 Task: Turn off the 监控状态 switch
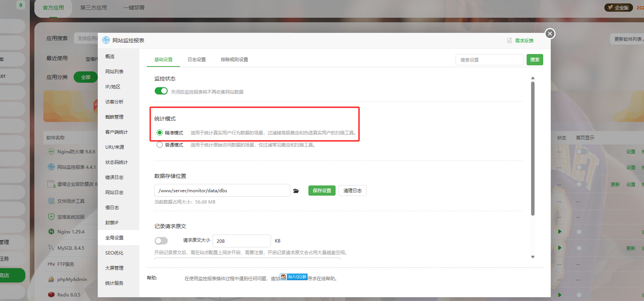pos(161,91)
